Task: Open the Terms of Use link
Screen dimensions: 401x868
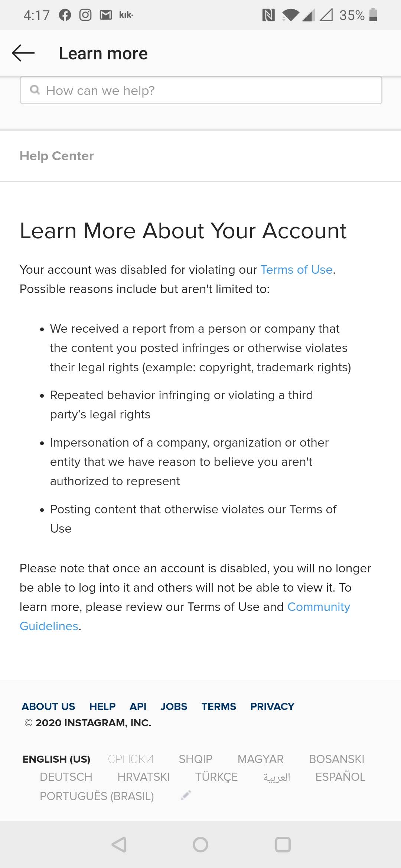Action: tap(296, 270)
